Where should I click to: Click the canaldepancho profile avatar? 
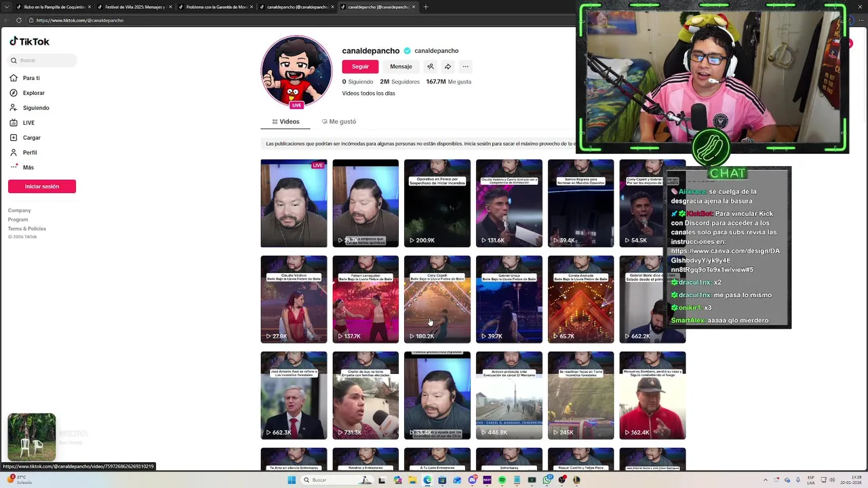pos(296,71)
